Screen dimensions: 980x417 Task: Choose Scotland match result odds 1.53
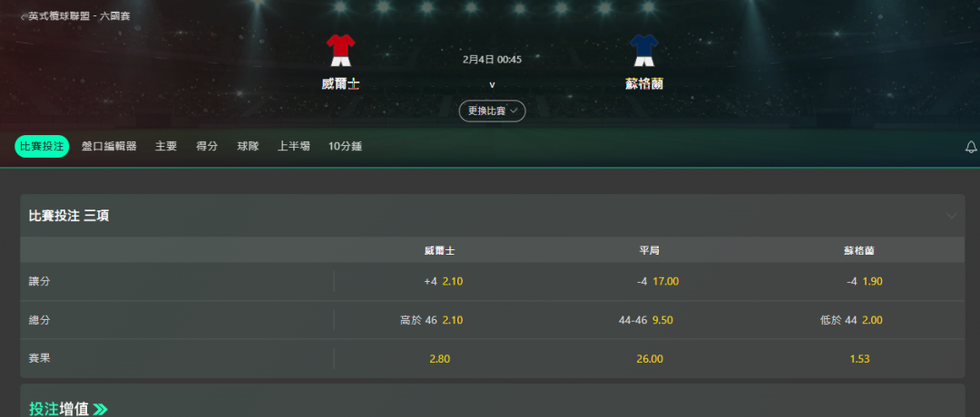pos(860,359)
